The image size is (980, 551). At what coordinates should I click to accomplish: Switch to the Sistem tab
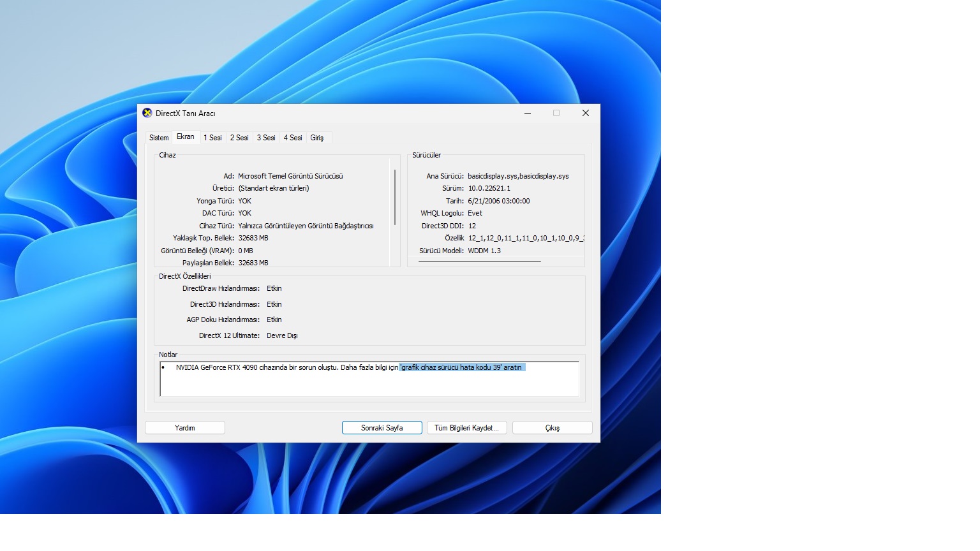point(159,138)
